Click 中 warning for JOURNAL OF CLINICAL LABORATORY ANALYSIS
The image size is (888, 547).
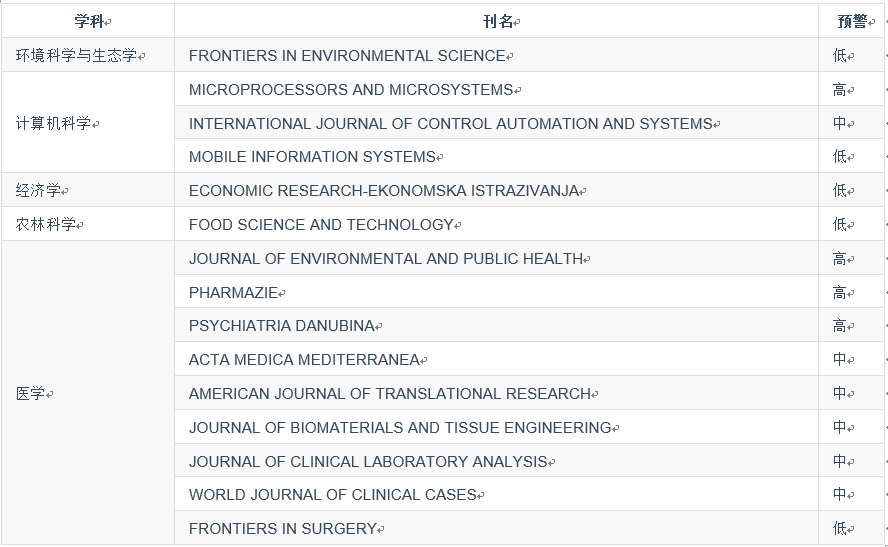(839, 461)
